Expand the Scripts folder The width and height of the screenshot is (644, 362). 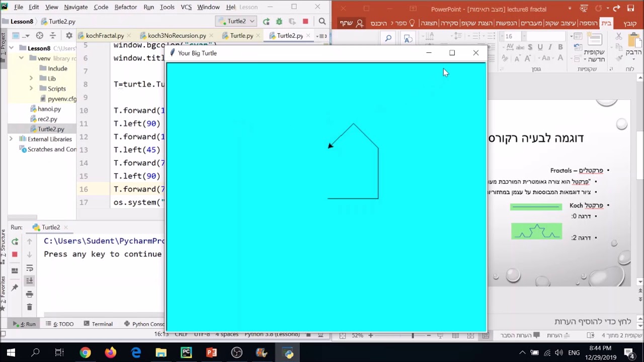pyautogui.click(x=31, y=88)
